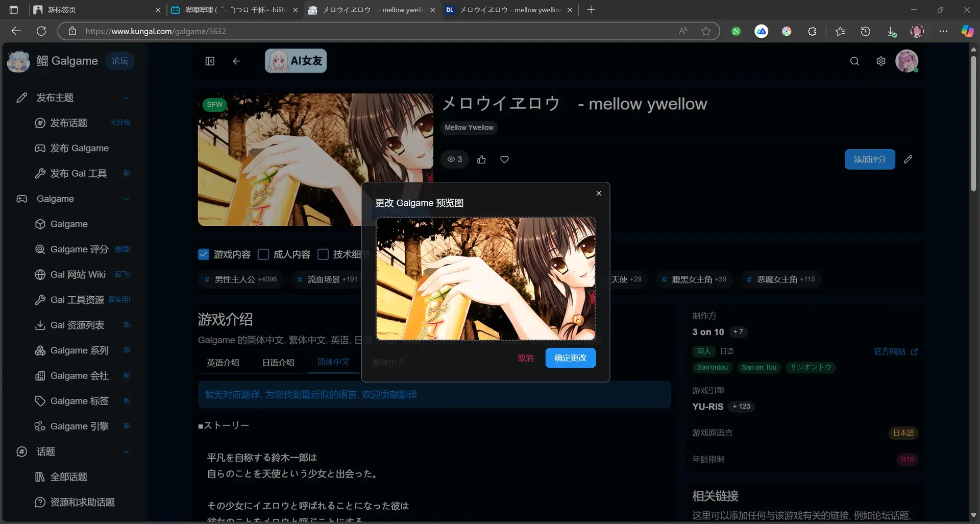Open Galgame list item in sidebar
The image size is (980, 524).
pos(82,224)
